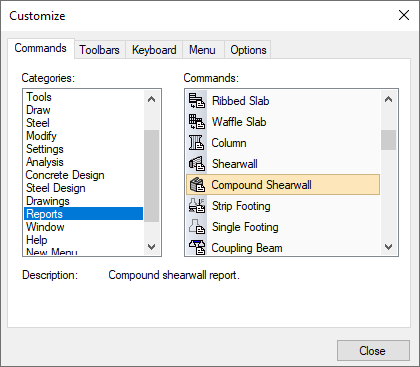Click the Single Footing report icon
420x367 pixels.
[197, 227]
